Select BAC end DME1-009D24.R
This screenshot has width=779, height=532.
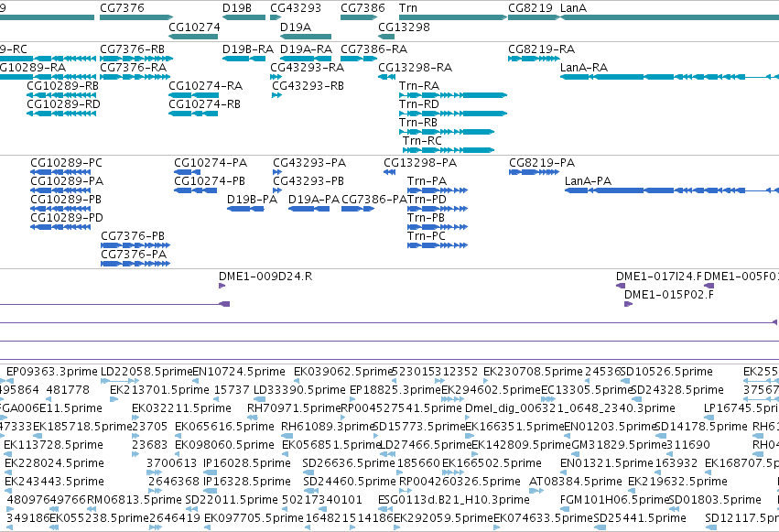pyautogui.click(x=265, y=277)
